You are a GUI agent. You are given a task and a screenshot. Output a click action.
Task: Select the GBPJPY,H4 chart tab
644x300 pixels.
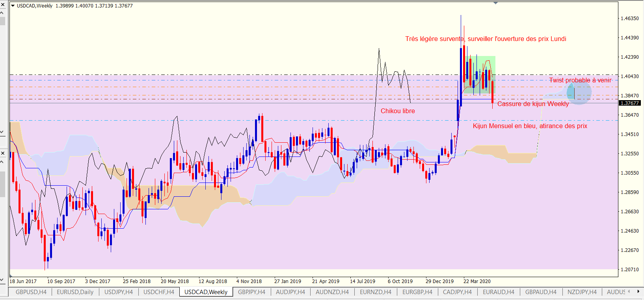[251, 292]
